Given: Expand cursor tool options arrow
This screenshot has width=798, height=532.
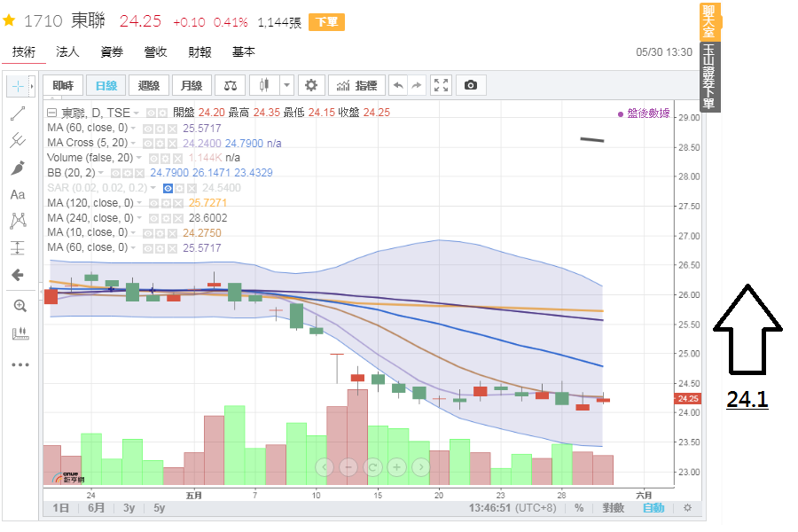Looking at the screenshot, I should click(32, 87).
